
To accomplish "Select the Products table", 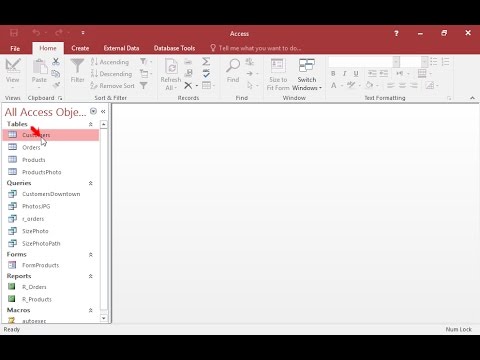I will coord(51,160).
